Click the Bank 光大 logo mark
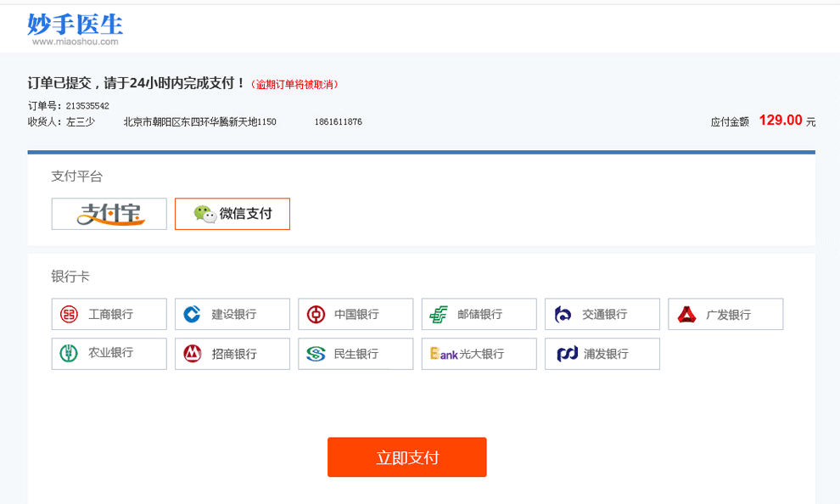The image size is (840, 504). pos(444,354)
